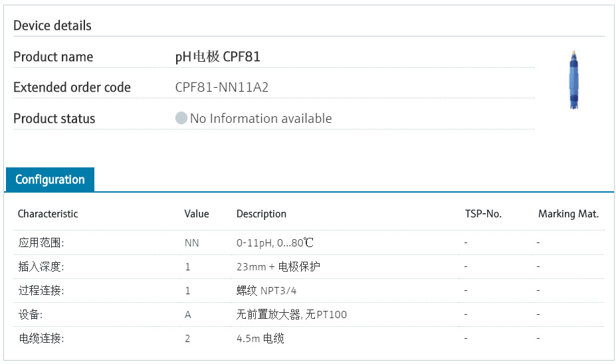Click the gray product status indicator dot
Viewport: 616px width, 364px height.
pos(181,118)
